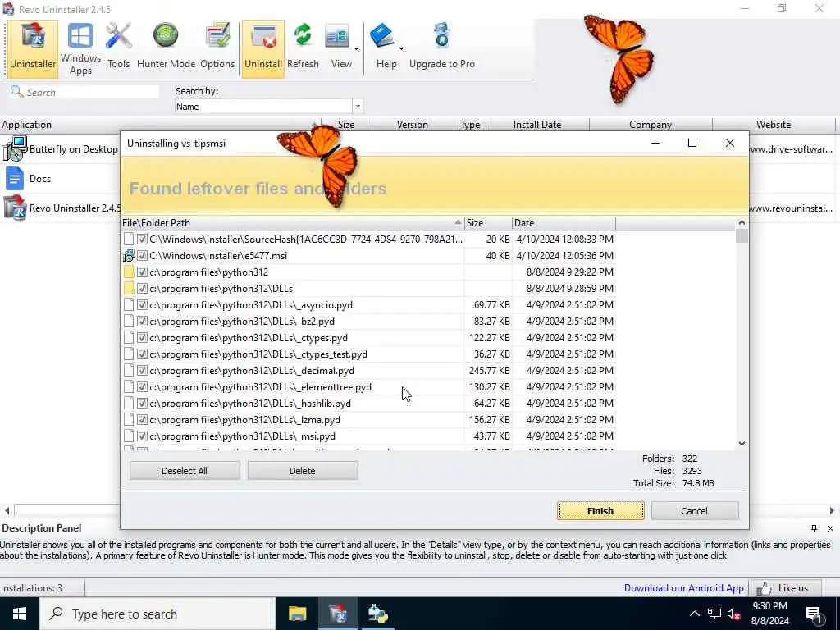Screen dimensions: 840x630
Task: Expand the View dropdown arrow
Action: [356, 48]
